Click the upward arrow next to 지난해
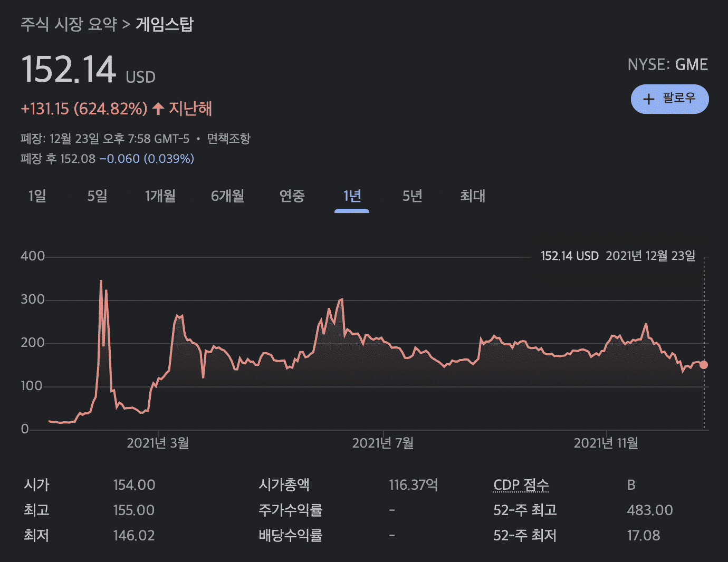This screenshot has width=728, height=562. click(158, 109)
